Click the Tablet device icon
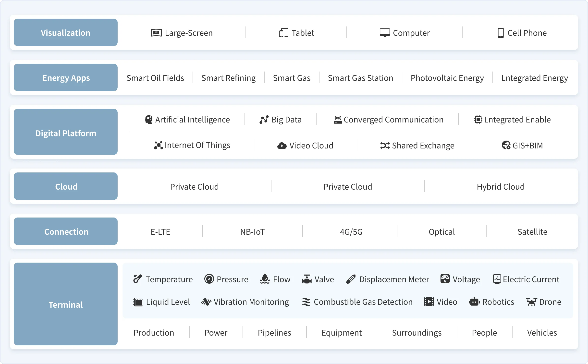This screenshot has width=588, height=364. click(x=283, y=33)
